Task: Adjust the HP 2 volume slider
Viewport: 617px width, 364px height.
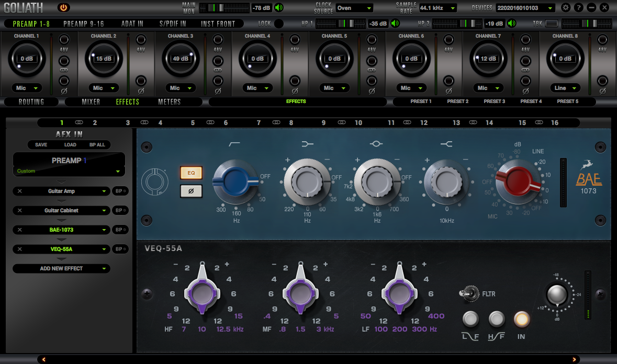Action: tap(457, 24)
